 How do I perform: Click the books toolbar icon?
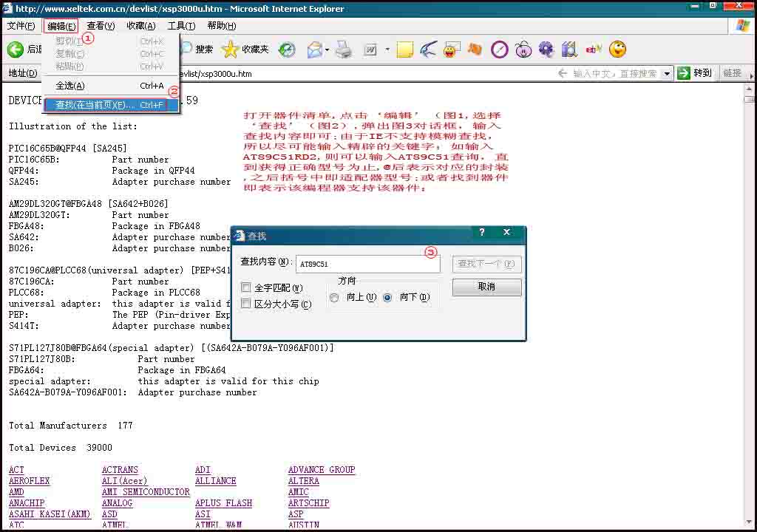[x=570, y=50]
